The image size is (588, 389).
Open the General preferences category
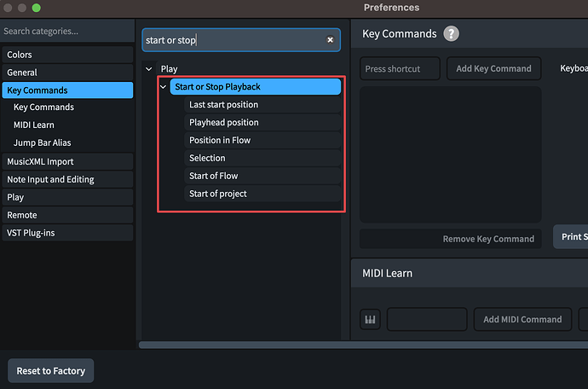click(x=22, y=73)
